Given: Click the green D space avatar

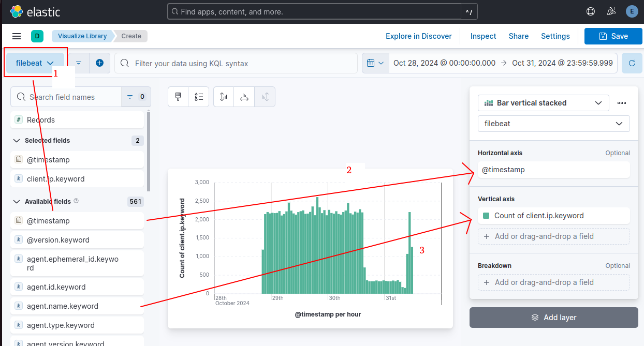Looking at the screenshot, I should (x=37, y=36).
